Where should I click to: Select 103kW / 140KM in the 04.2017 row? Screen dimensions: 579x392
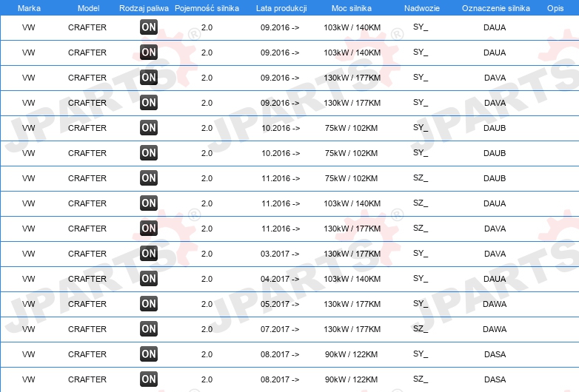coord(352,279)
